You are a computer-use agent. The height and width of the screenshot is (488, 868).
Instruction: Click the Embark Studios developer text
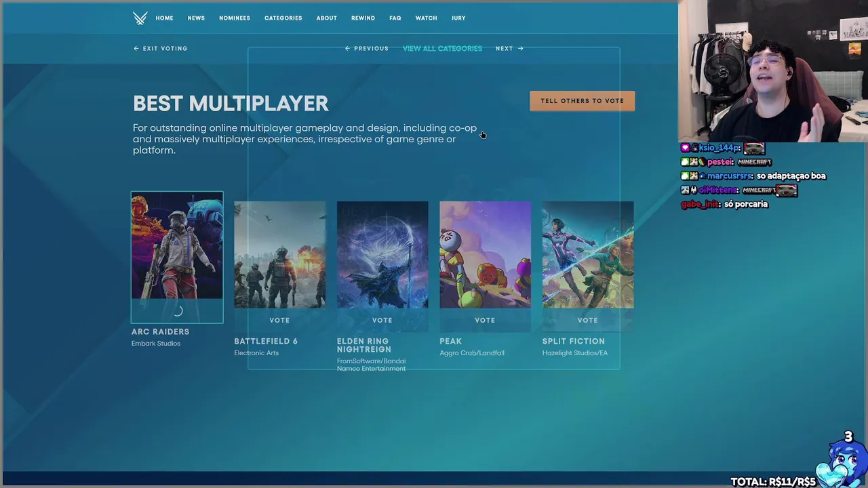click(156, 344)
